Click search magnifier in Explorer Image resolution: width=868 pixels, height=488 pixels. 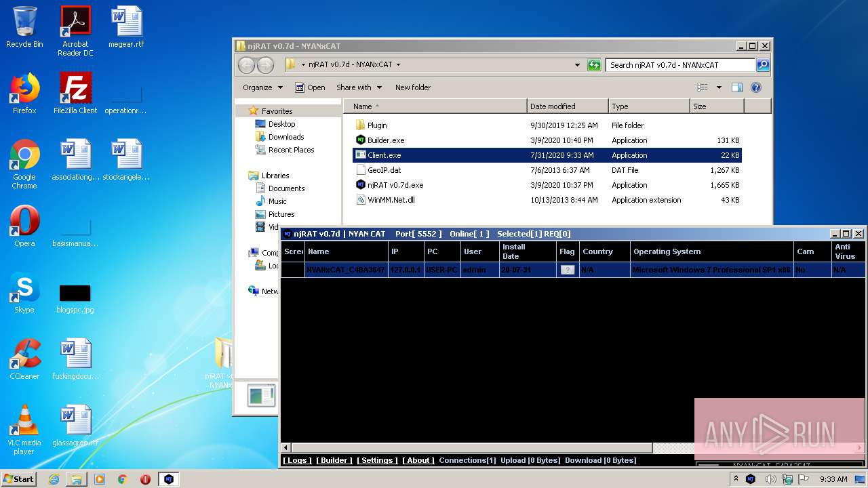tap(763, 65)
